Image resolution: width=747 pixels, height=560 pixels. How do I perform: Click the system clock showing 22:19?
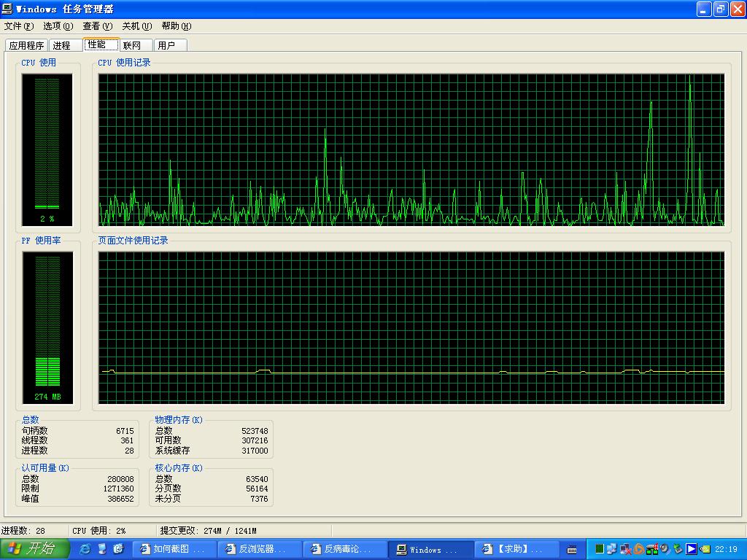click(727, 549)
